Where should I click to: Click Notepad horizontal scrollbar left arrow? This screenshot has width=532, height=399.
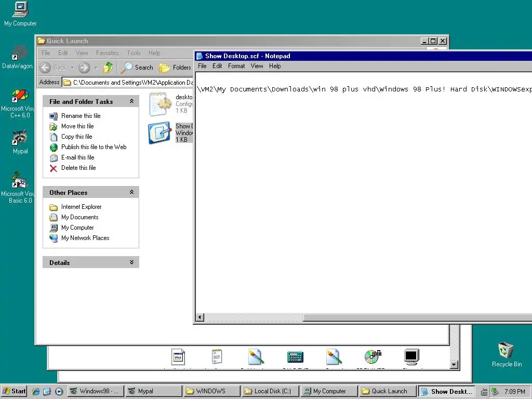pyautogui.click(x=200, y=317)
